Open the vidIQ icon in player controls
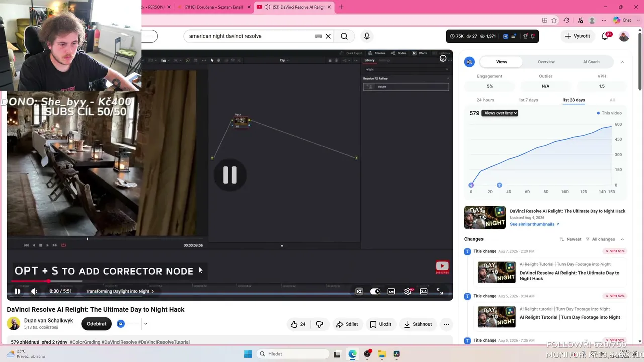 click(x=359, y=291)
